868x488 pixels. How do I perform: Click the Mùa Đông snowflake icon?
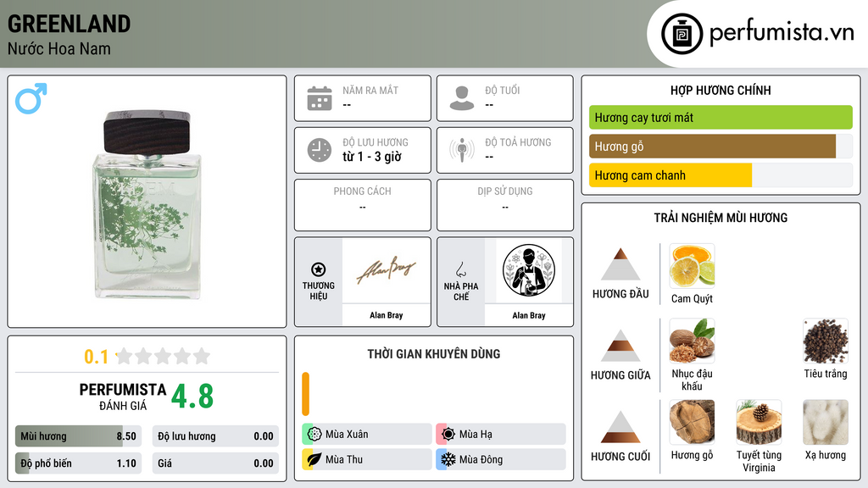448,459
